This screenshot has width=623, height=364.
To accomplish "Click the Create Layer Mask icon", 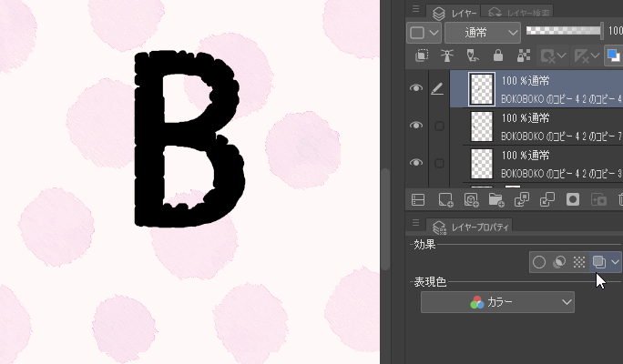I will coord(573,199).
